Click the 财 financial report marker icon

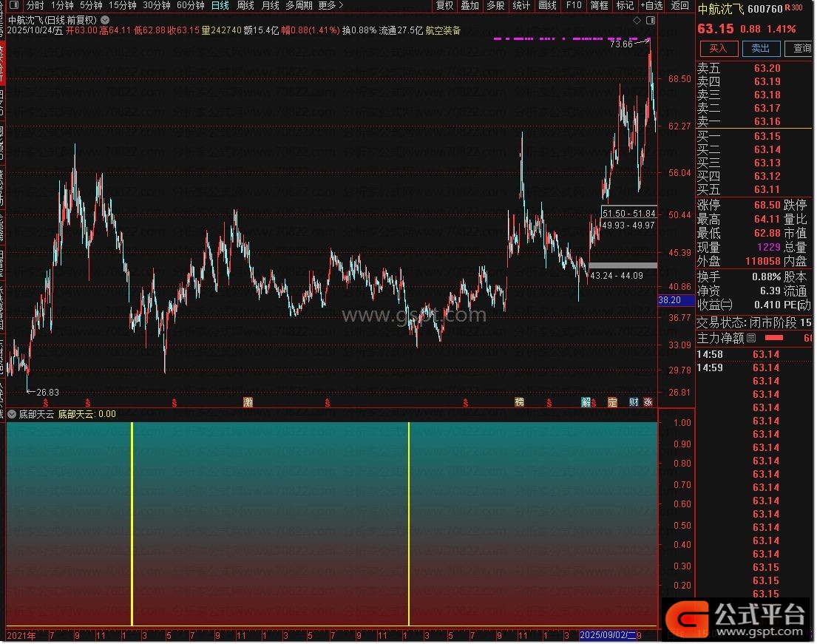coord(633,402)
